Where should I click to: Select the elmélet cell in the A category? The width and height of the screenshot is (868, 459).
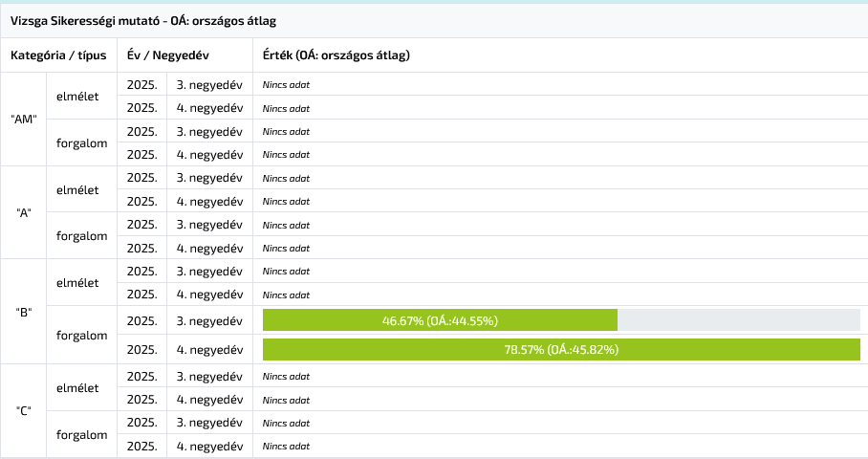(78, 189)
